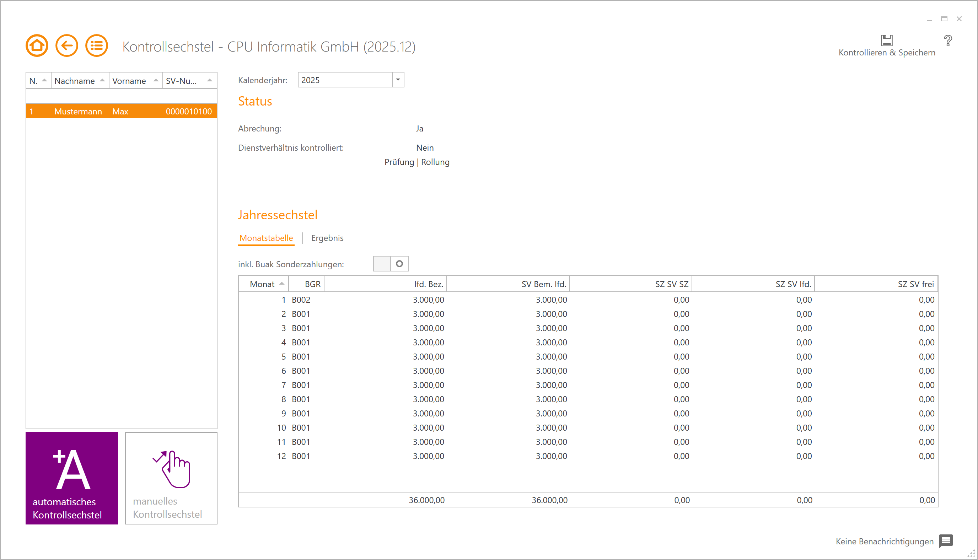Open the Kalenderjahr dropdown

click(x=398, y=80)
